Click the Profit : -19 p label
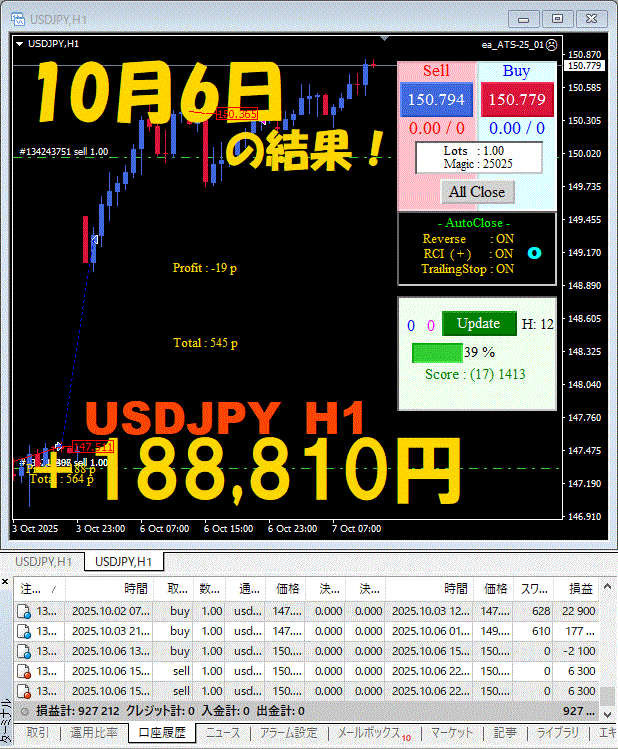 point(204,268)
